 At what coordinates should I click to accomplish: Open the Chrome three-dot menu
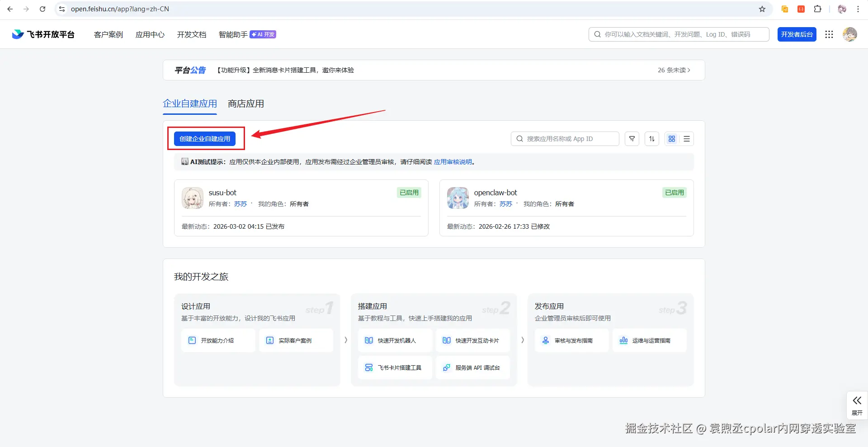(x=858, y=9)
